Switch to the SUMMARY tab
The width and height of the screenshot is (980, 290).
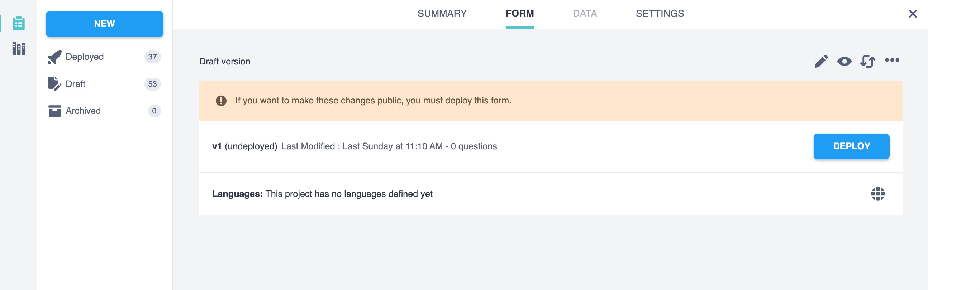(442, 14)
